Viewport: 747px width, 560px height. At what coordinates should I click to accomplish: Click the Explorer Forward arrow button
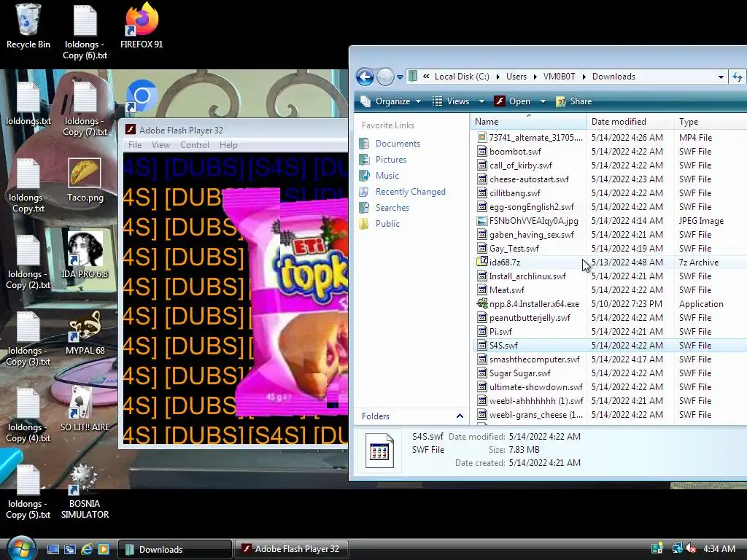click(x=385, y=76)
